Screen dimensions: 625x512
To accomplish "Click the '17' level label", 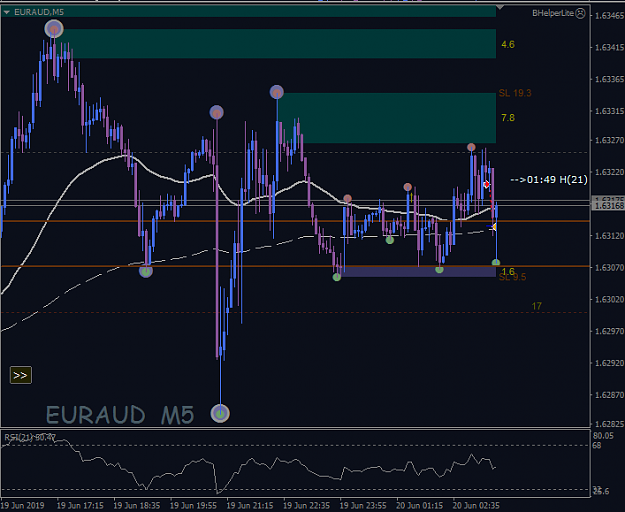I will pos(537,306).
